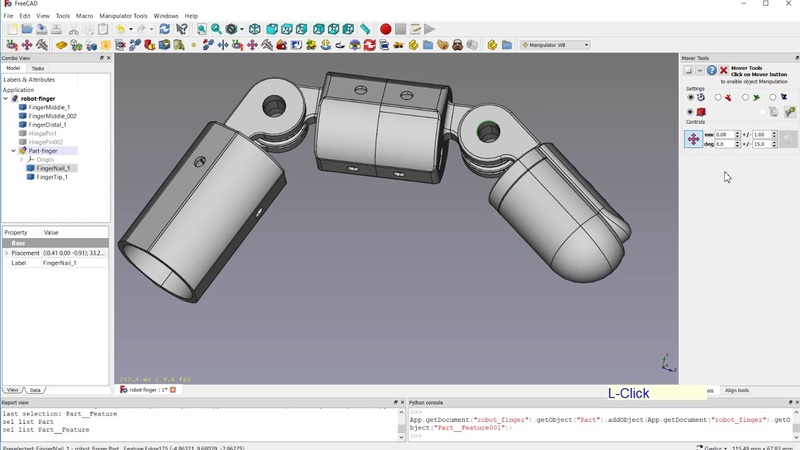Click the Undo arrow icon
800x450 pixels.
point(120,29)
